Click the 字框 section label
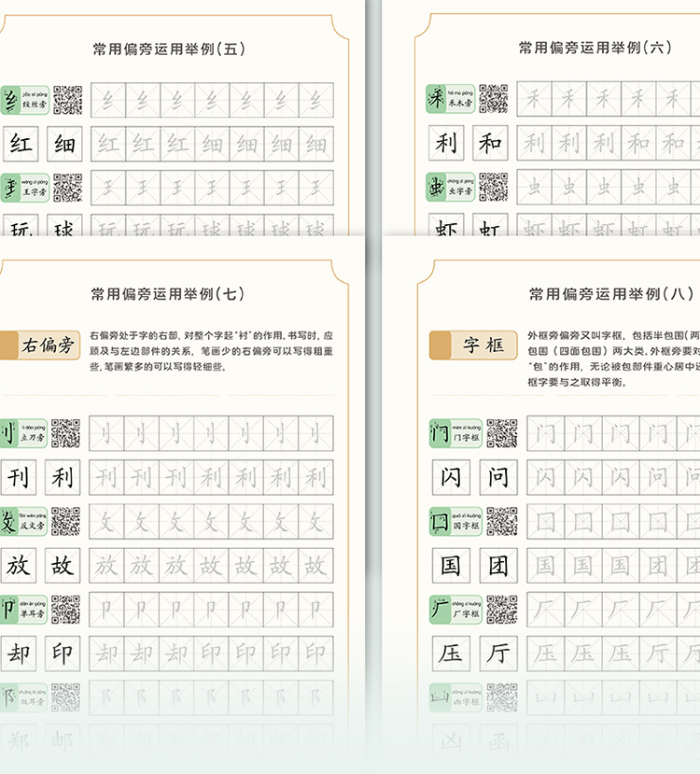This screenshot has width=700, height=774. click(x=473, y=345)
